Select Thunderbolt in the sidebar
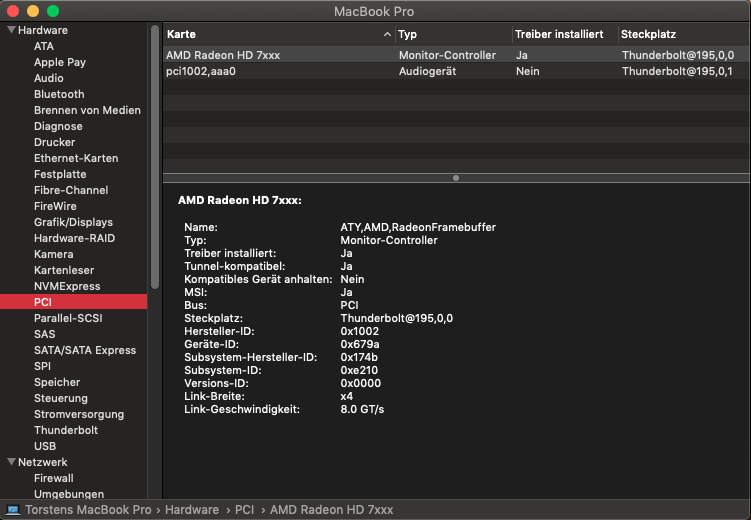Image resolution: width=751 pixels, height=520 pixels. pyautogui.click(x=66, y=430)
